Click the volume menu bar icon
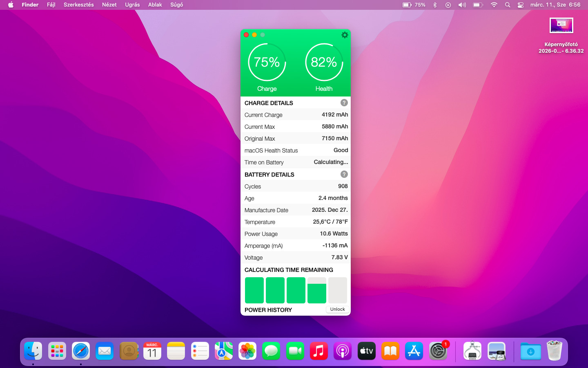This screenshot has height=368, width=588. (462, 5)
